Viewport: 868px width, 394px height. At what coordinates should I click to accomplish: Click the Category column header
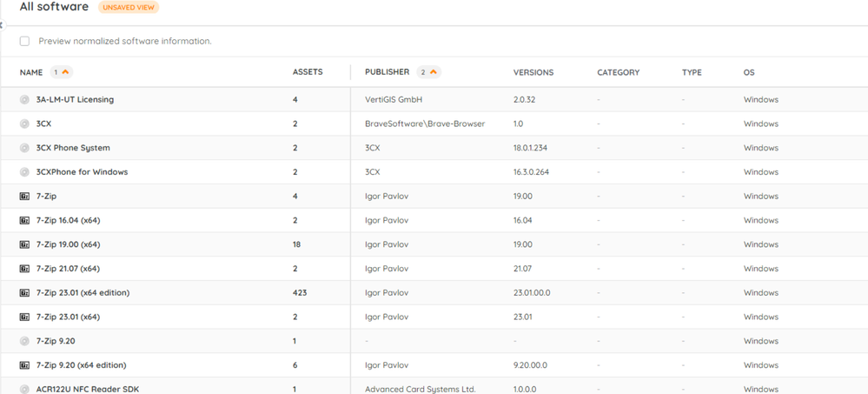(x=618, y=72)
